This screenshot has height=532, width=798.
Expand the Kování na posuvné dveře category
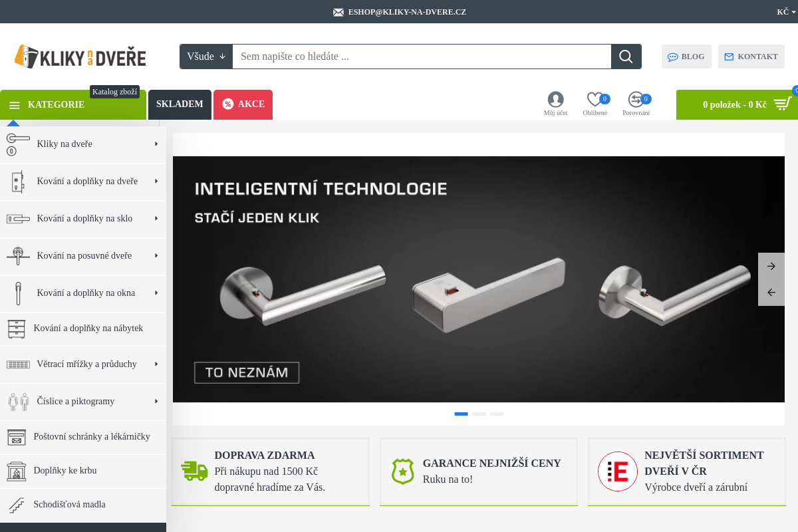(x=84, y=255)
